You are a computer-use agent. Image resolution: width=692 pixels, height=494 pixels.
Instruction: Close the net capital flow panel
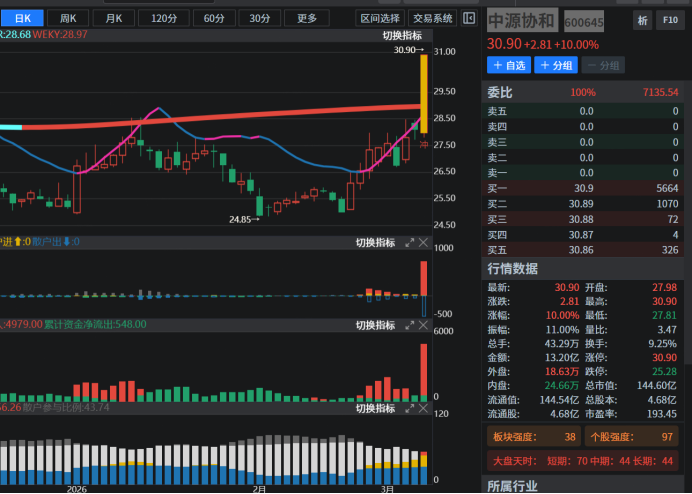[x=423, y=325]
